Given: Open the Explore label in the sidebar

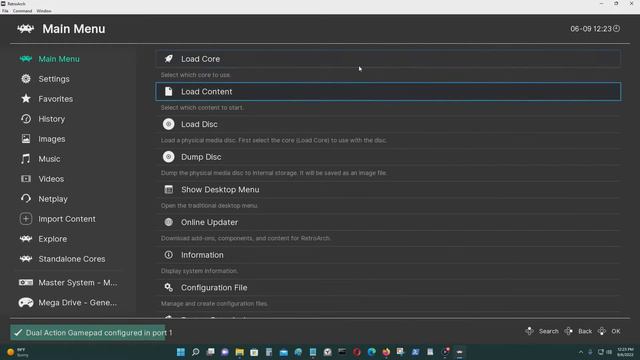Looking at the screenshot, I should pos(53,239).
